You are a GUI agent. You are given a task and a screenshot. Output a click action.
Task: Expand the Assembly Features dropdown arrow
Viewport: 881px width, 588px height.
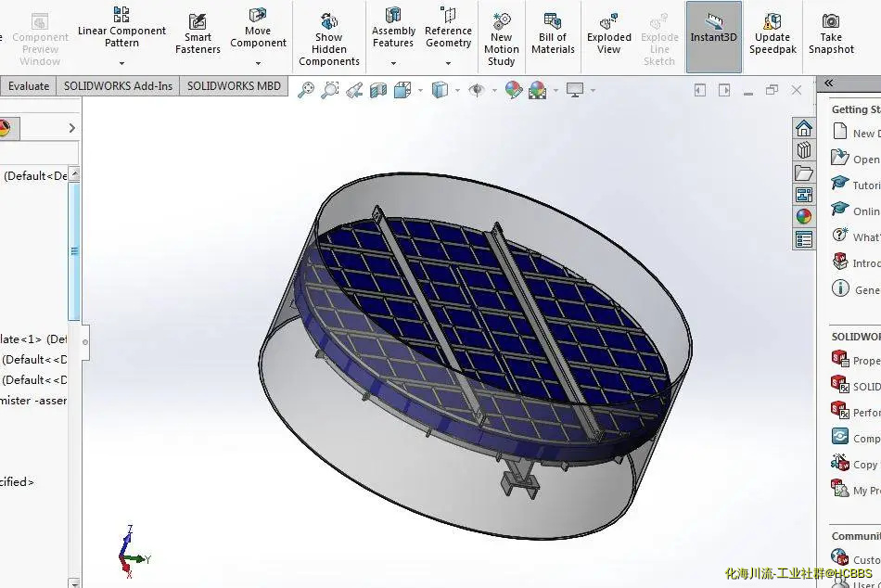click(393, 63)
